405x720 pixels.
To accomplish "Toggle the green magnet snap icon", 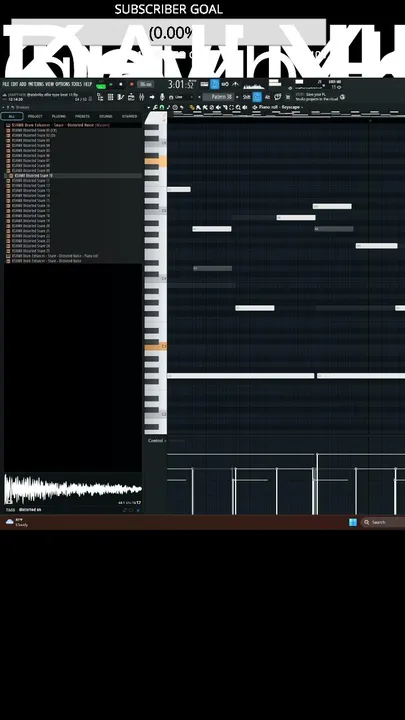I will (162, 107).
